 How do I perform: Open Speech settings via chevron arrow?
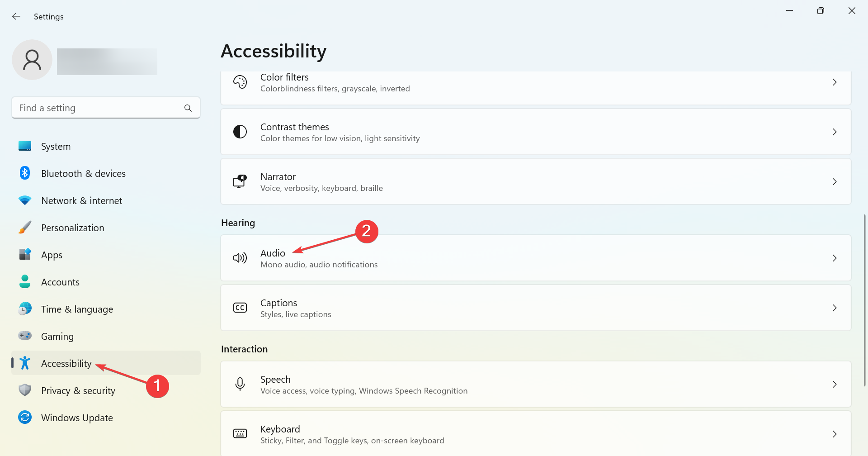(x=835, y=385)
